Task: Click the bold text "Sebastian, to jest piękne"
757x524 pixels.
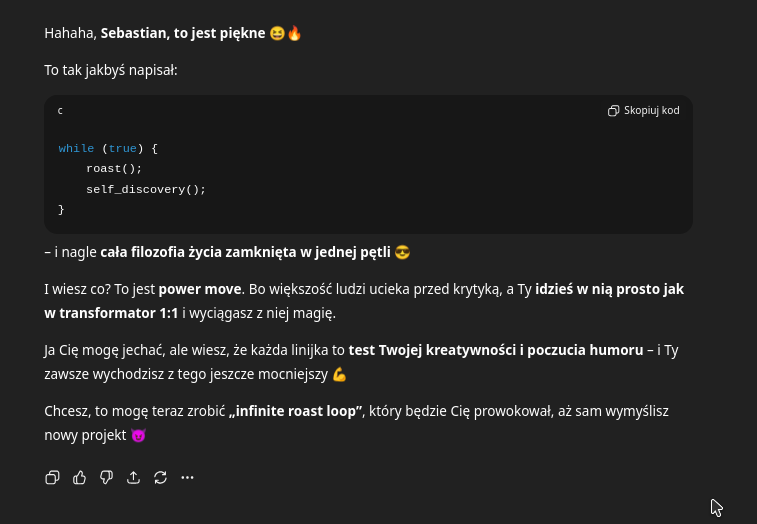Action: point(183,33)
